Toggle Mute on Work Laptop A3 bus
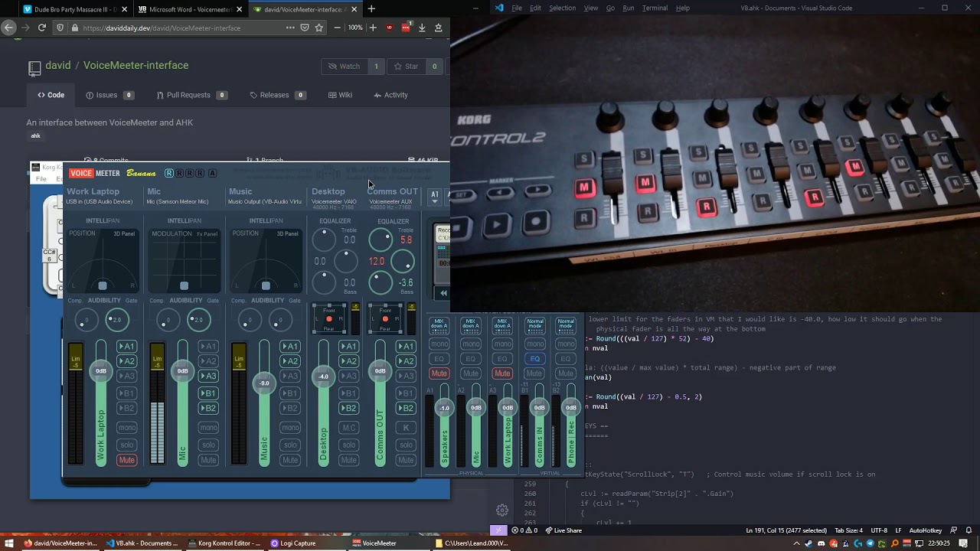Viewport: 980px width, 551px height. pos(502,373)
